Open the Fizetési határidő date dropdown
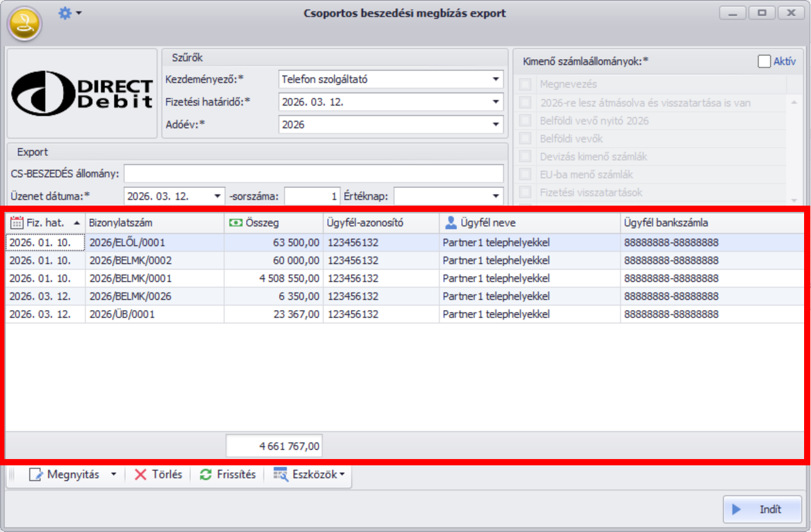The width and height of the screenshot is (811, 532). point(496,102)
